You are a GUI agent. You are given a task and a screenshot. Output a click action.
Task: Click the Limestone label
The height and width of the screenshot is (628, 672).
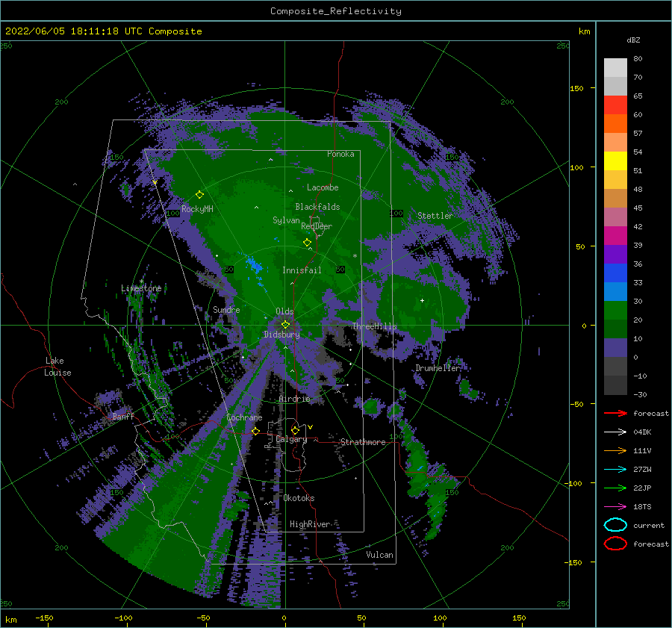coord(141,288)
